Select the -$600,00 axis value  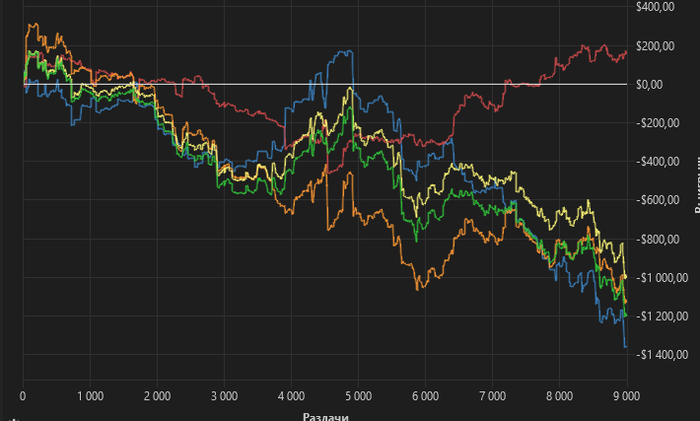pos(657,200)
